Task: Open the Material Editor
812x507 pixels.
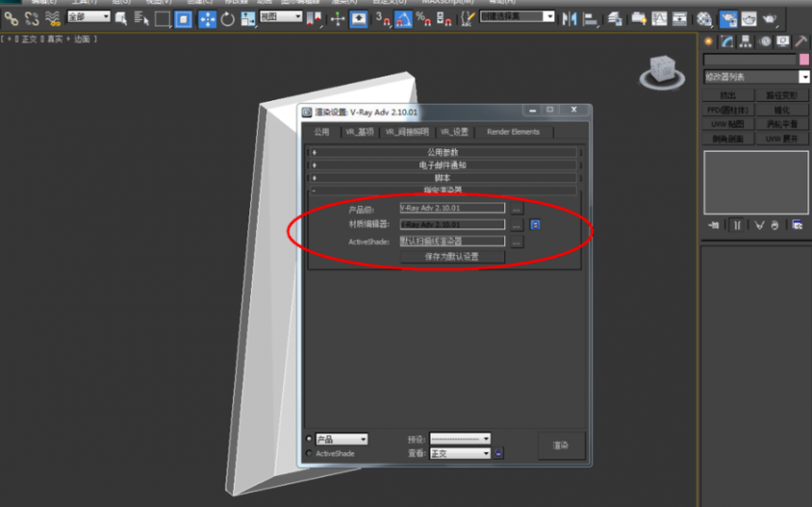Action: coord(703,20)
